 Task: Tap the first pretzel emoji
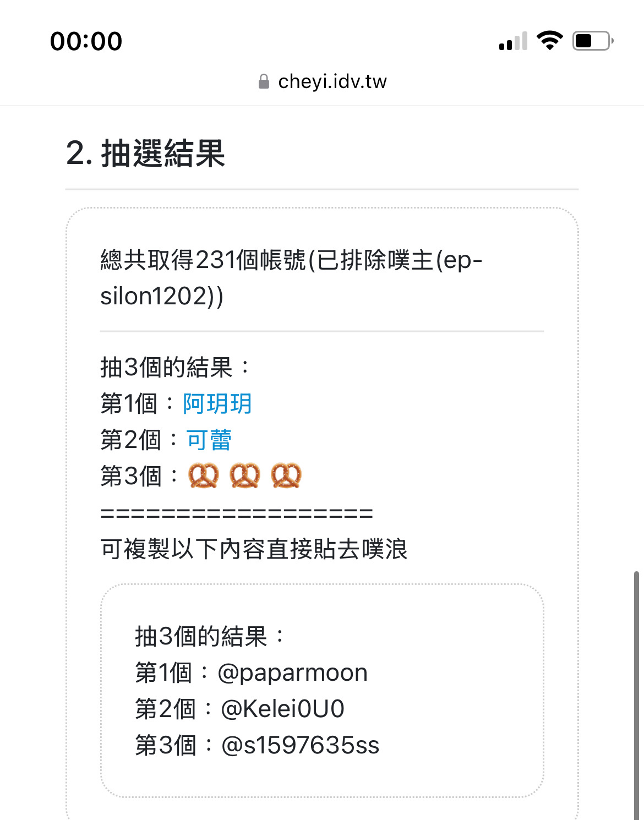click(204, 475)
